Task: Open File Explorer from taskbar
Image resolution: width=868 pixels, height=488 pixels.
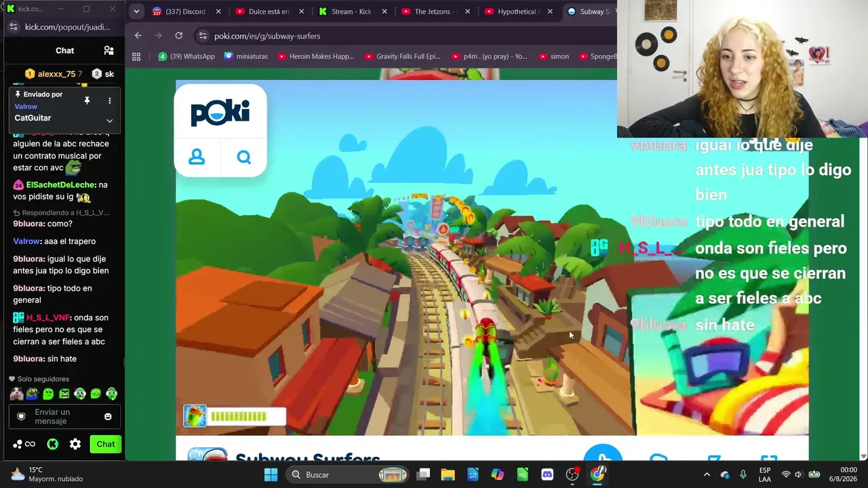Action: click(x=448, y=474)
